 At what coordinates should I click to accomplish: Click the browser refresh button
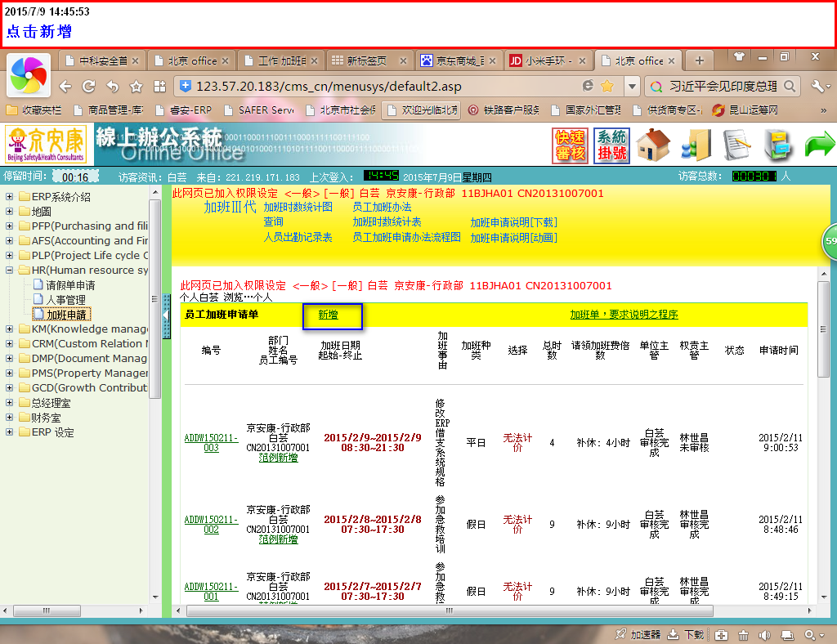(x=89, y=86)
